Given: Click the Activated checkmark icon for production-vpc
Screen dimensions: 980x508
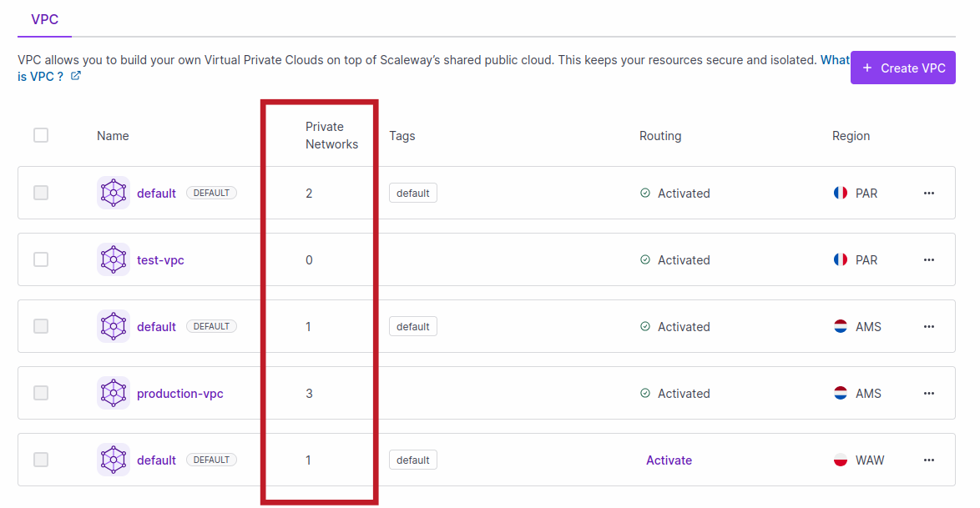Looking at the screenshot, I should pos(645,393).
